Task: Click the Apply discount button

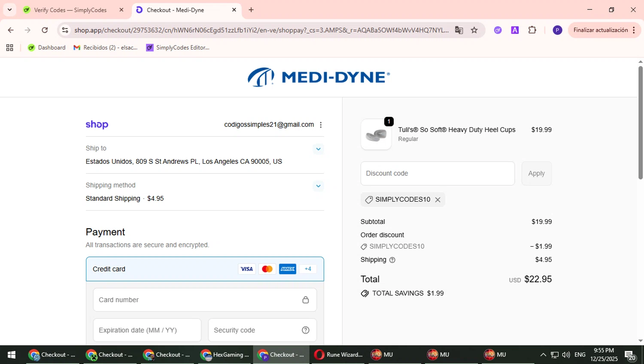Action: 536,174
